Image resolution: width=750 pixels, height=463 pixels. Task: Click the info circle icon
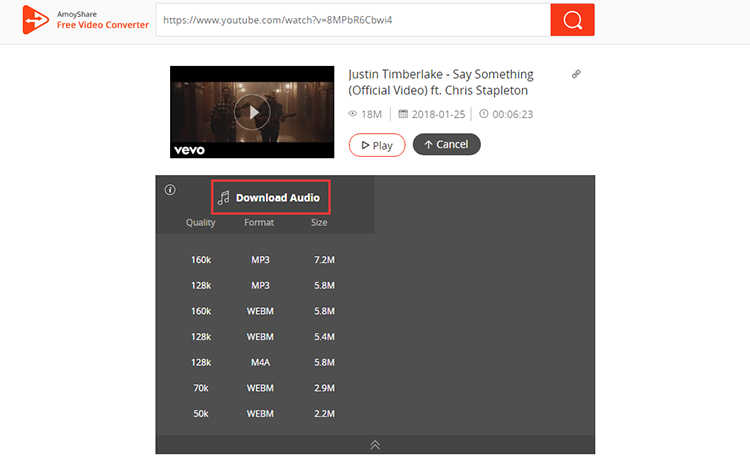click(170, 190)
